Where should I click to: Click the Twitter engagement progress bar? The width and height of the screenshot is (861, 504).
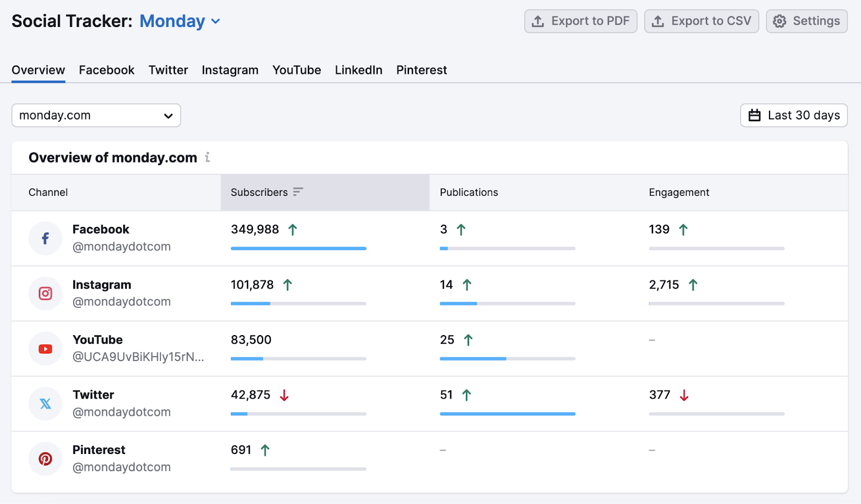coord(716,414)
